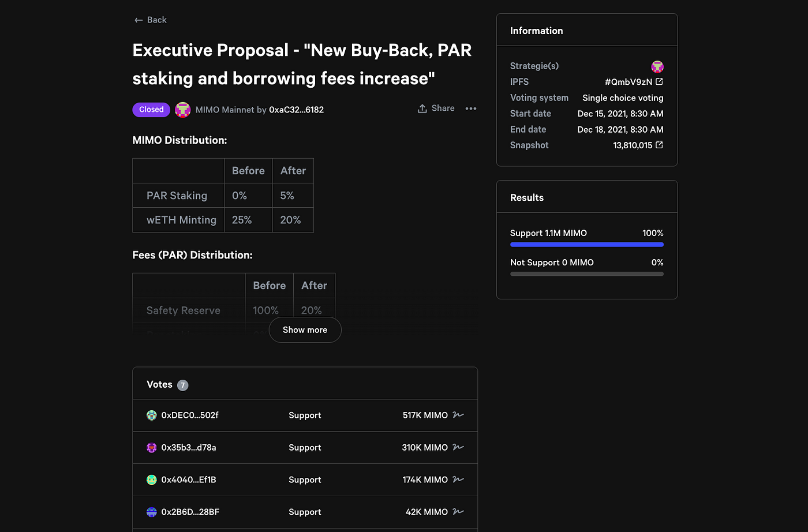View signature icon for 0x35b3...d78a vote
This screenshot has width=808, height=532.
click(458, 447)
